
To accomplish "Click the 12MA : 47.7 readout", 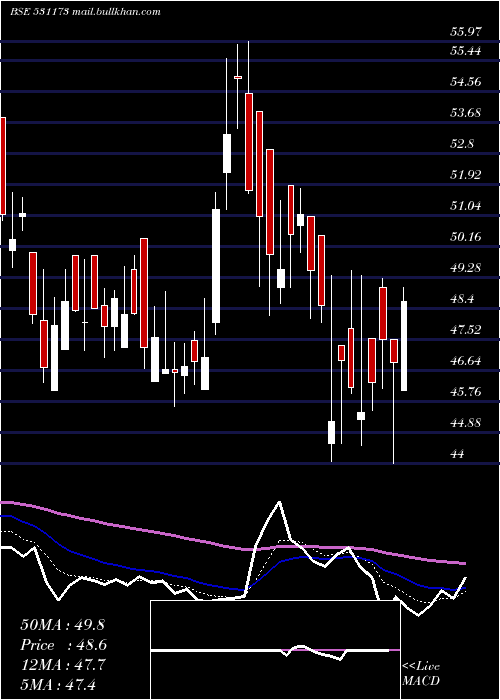I will (x=63, y=665).
